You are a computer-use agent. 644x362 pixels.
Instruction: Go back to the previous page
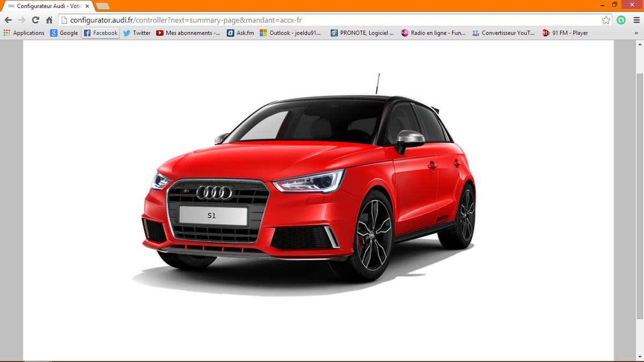(8, 20)
